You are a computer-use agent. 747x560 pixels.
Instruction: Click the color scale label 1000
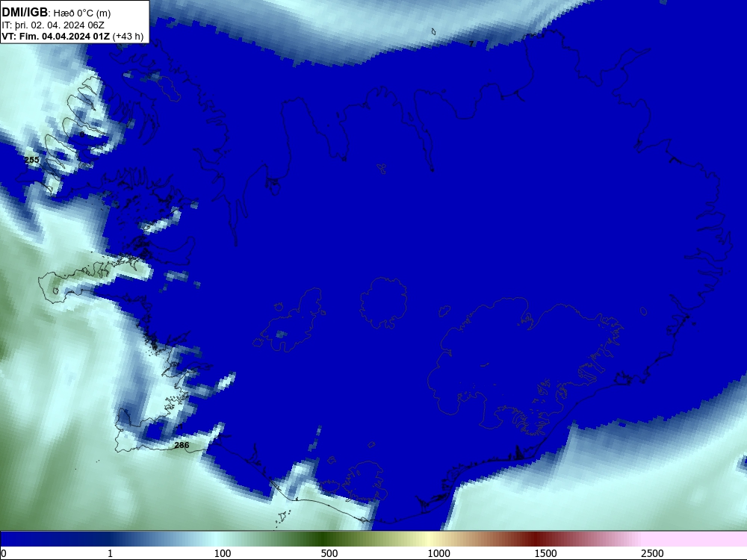click(438, 553)
